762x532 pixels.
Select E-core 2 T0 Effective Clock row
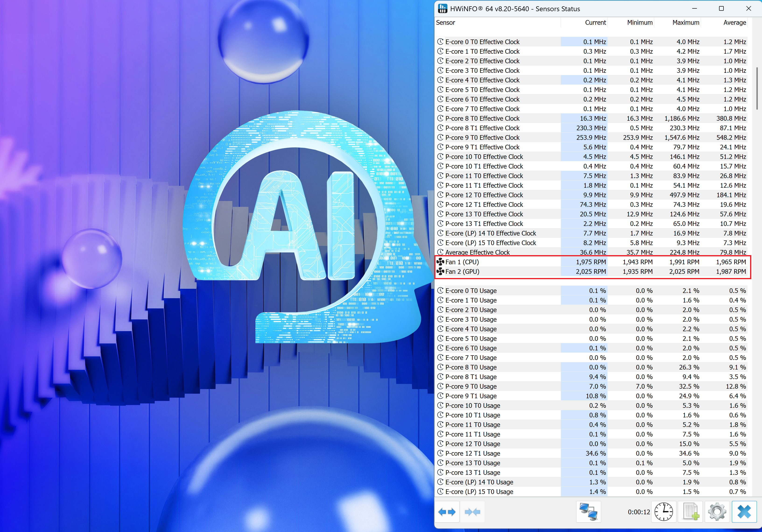[591, 61]
